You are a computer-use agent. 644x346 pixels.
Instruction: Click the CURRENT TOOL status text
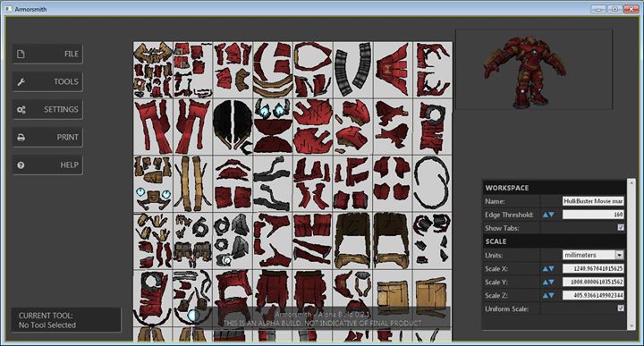(47, 320)
